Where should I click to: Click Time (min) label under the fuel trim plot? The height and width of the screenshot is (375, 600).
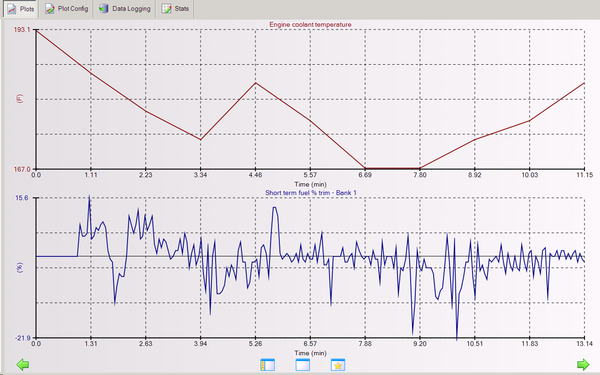tap(310, 353)
